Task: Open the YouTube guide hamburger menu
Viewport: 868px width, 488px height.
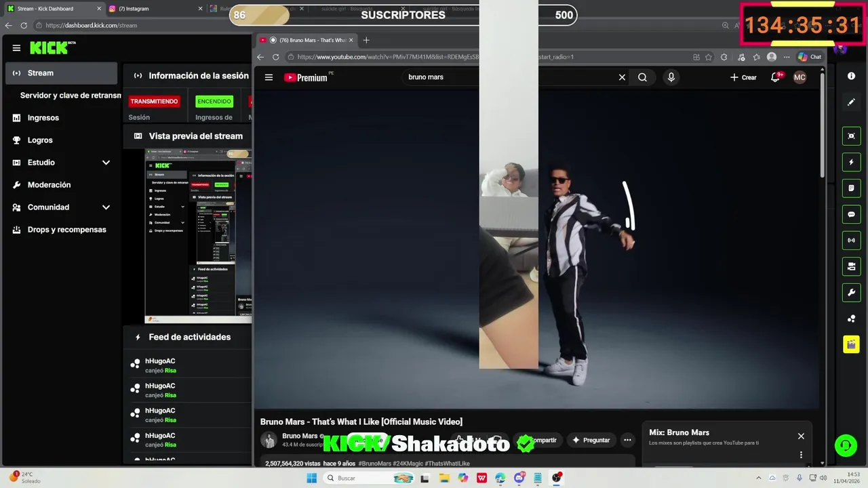Action: tap(269, 77)
